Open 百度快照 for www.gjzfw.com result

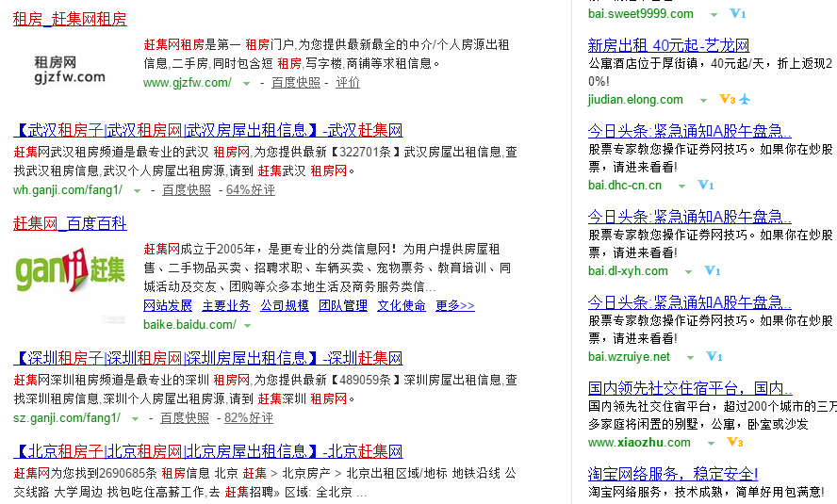coord(296,83)
